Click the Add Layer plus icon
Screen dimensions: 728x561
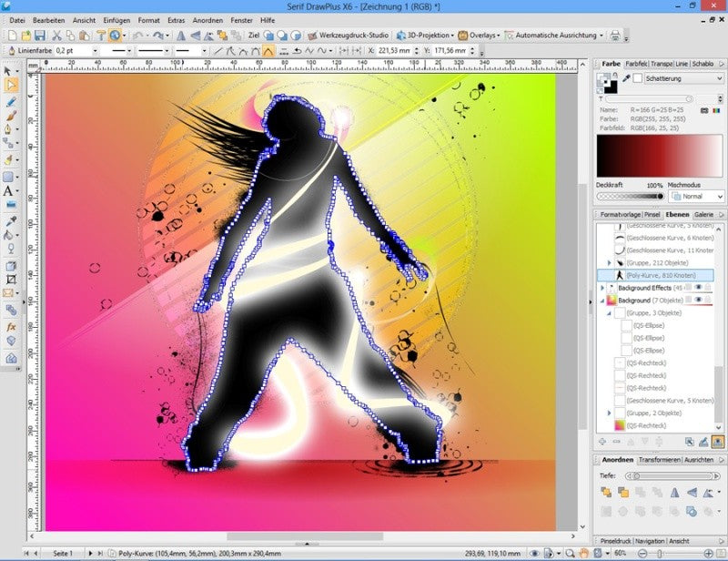[x=602, y=442]
